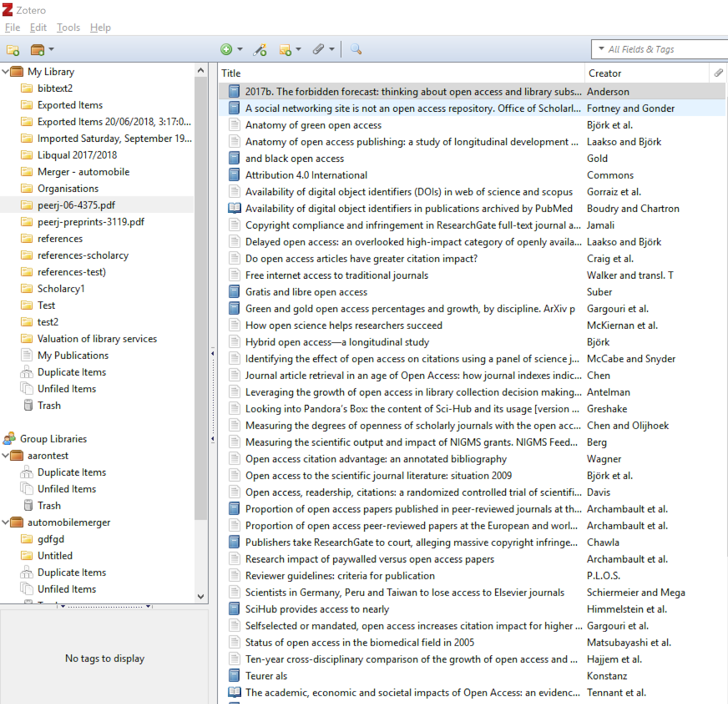Open the Edit menu
The height and width of the screenshot is (704, 728).
coord(38,27)
